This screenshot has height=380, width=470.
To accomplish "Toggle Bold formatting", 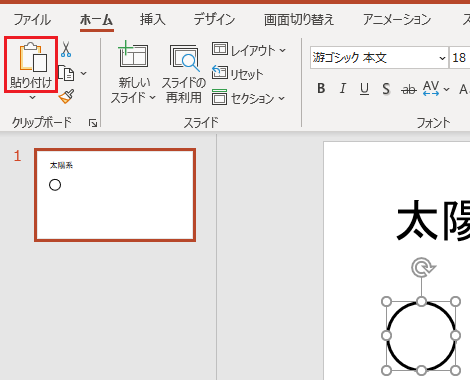I will click(x=321, y=89).
